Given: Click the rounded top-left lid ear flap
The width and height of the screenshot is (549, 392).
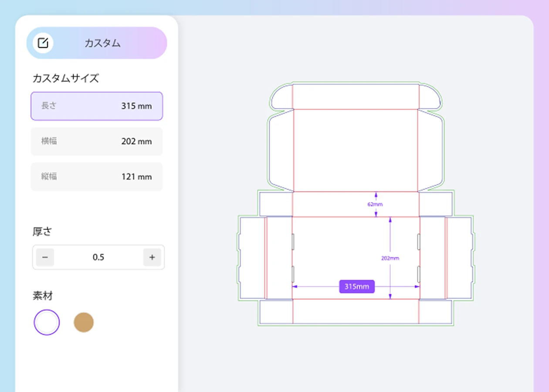Looking at the screenshot, I should tap(281, 97).
